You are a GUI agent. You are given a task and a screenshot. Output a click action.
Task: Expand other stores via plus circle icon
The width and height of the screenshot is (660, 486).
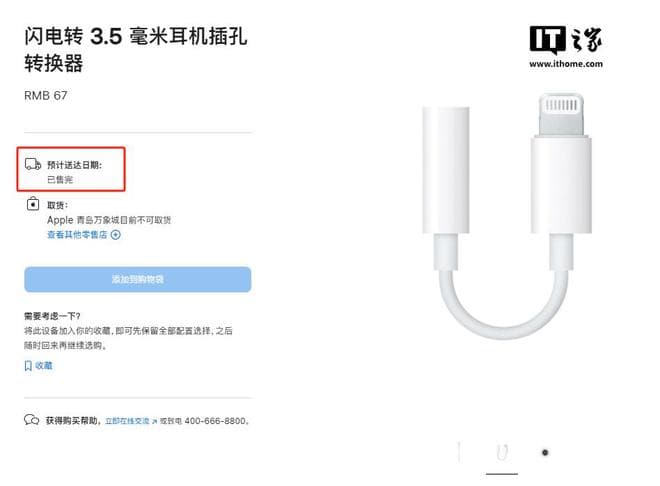(116, 235)
